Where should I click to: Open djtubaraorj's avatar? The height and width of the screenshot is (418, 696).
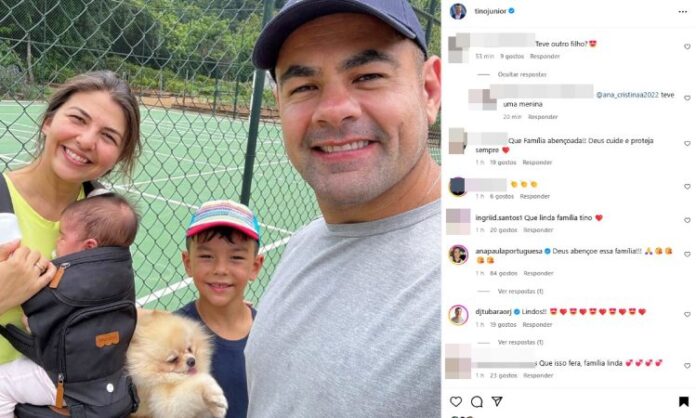coord(458,315)
